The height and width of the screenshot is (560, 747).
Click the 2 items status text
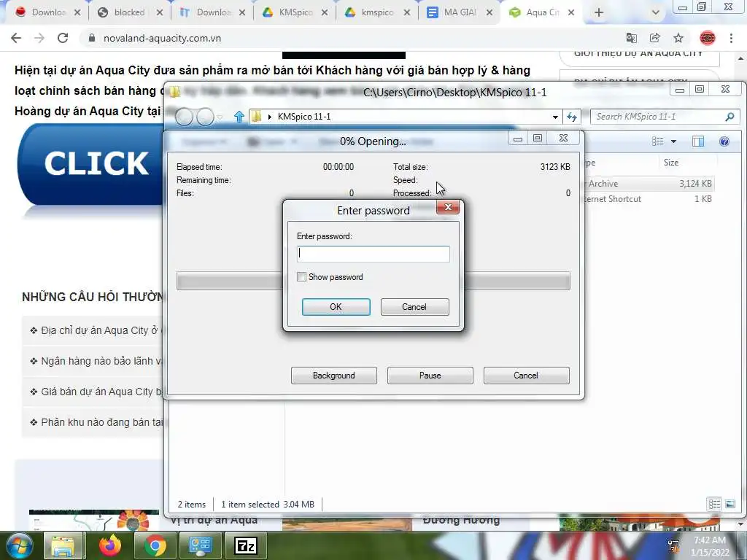(x=192, y=505)
